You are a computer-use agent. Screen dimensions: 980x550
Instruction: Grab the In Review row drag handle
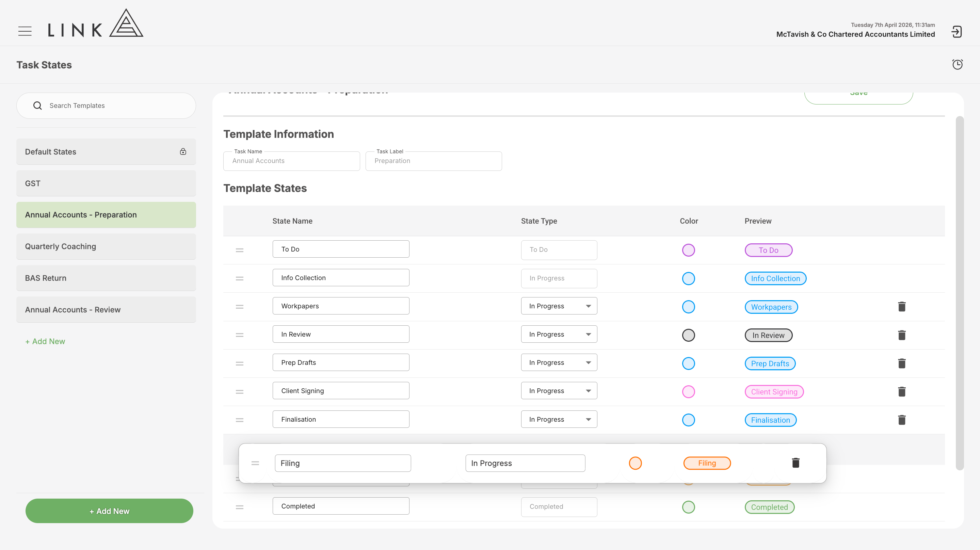tap(239, 335)
